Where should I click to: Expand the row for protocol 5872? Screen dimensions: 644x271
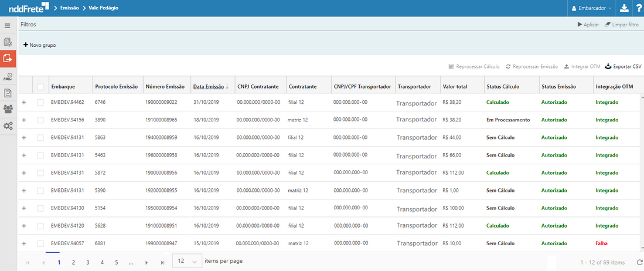(x=24, y=173)
